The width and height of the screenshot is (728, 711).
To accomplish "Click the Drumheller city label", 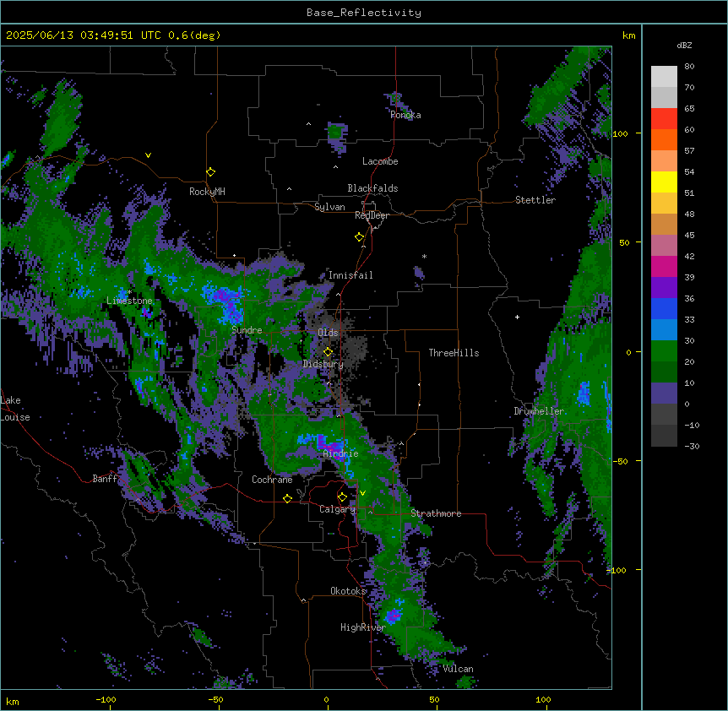I will [539, 411].
